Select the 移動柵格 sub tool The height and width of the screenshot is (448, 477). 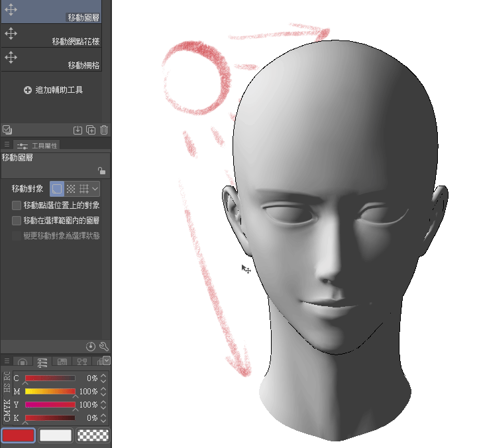pos(51,60)
